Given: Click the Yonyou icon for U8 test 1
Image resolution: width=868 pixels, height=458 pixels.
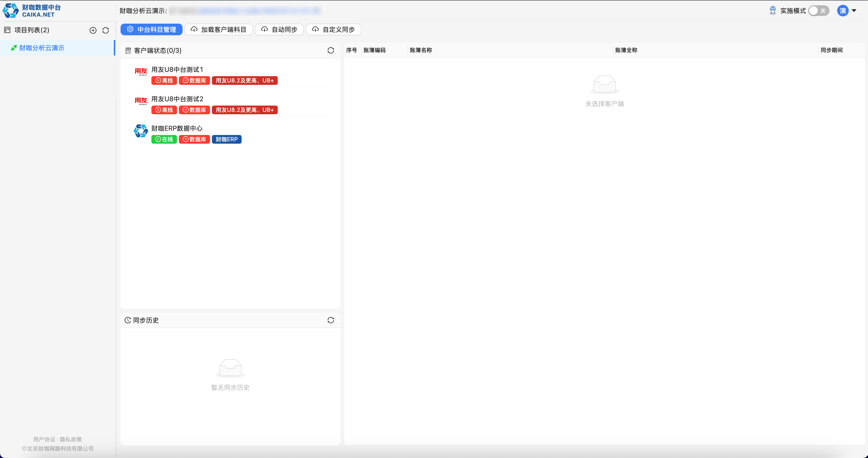Looking at the screenshot, I should 141,72.
